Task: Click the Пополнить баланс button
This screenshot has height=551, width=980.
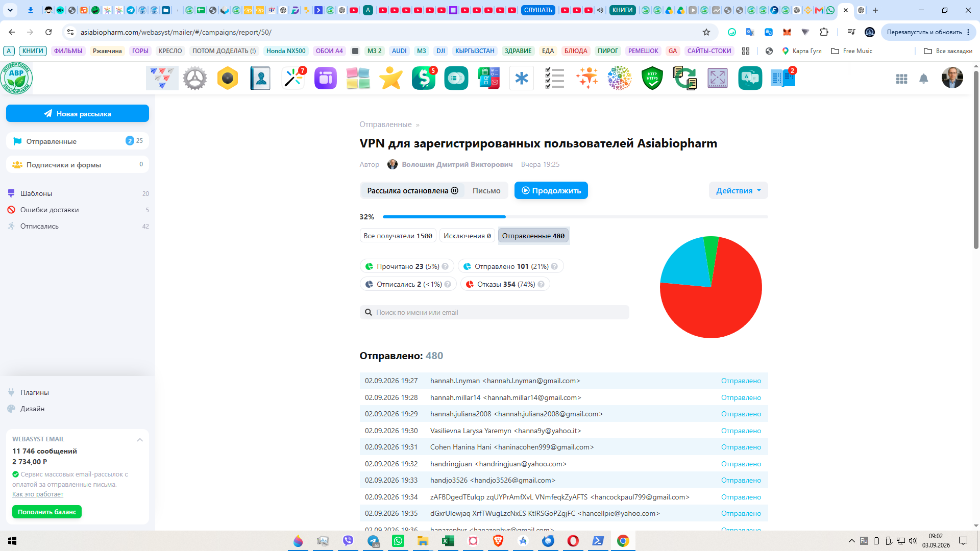Action: 47,512
